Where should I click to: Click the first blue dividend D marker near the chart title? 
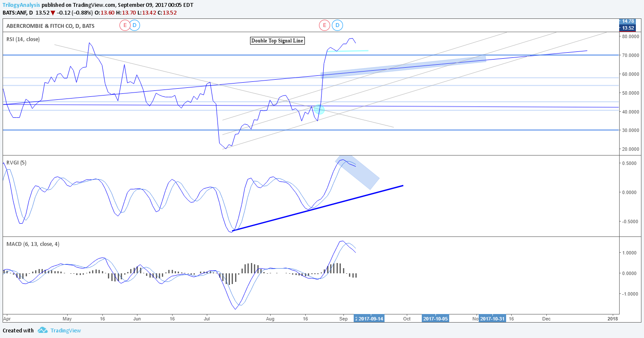(134, 25)
